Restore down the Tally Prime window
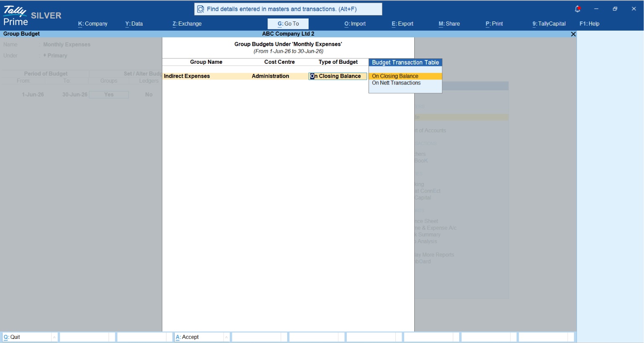 coord(615,9)
